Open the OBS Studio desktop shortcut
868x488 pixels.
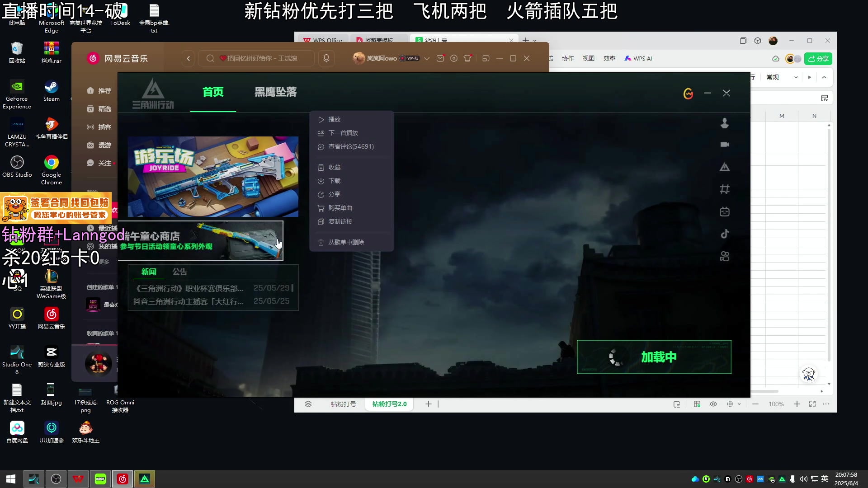[17, 167]
